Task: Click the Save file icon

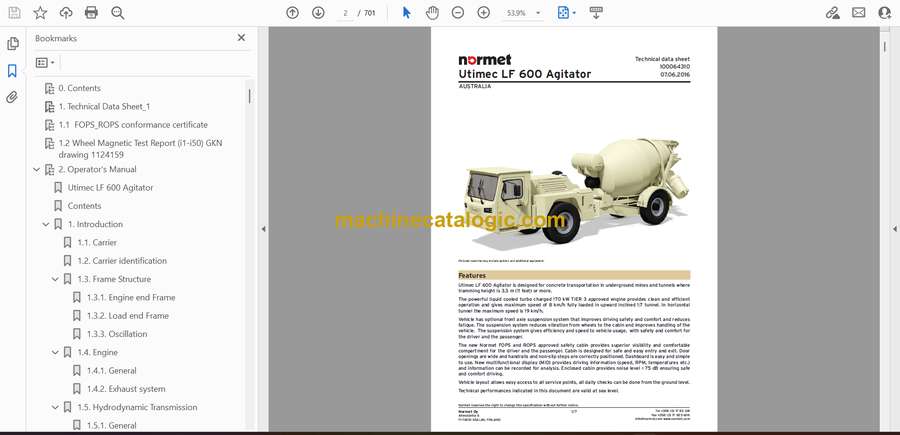Action: 14,13
